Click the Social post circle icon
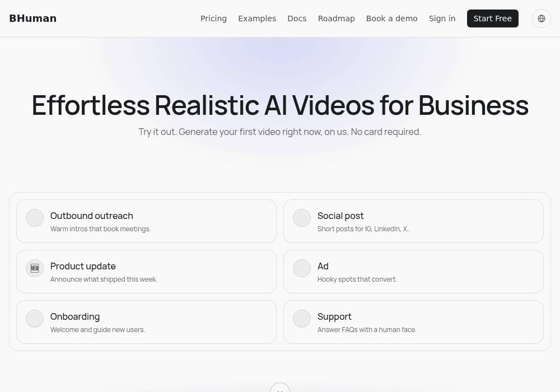This screenshot has width=560, height=392. coord(302,218)
